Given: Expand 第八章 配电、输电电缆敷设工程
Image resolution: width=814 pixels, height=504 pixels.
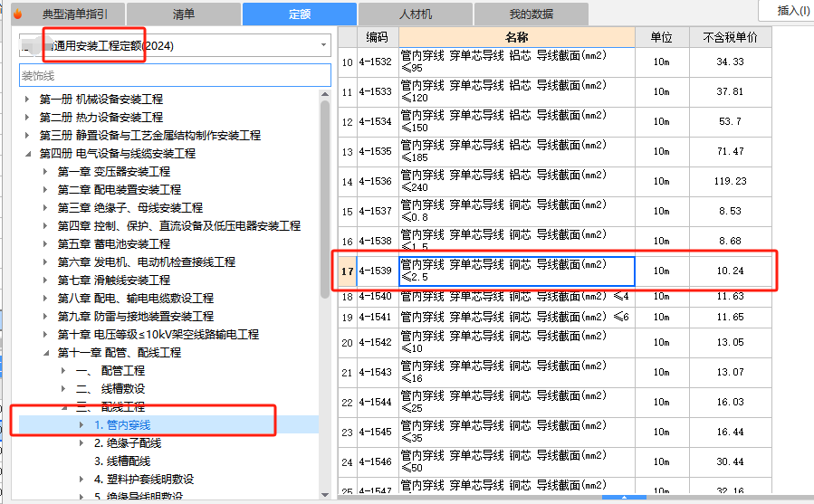Looking at the screenshot, I should coord(45,298).
